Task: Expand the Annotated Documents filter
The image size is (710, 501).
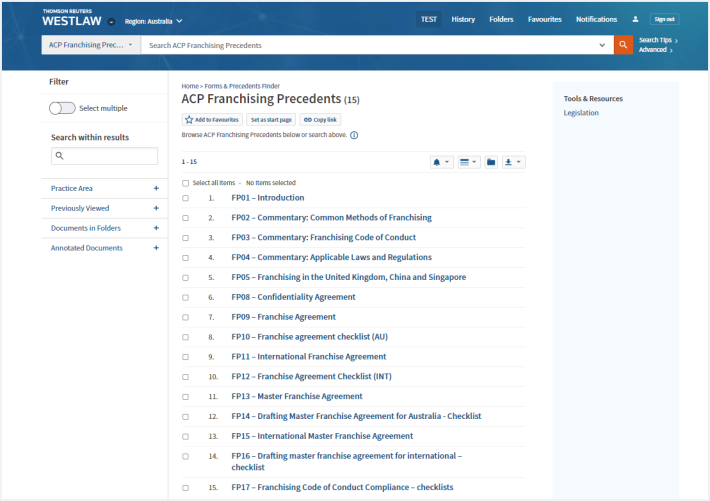Action: [x=105, y=248]
